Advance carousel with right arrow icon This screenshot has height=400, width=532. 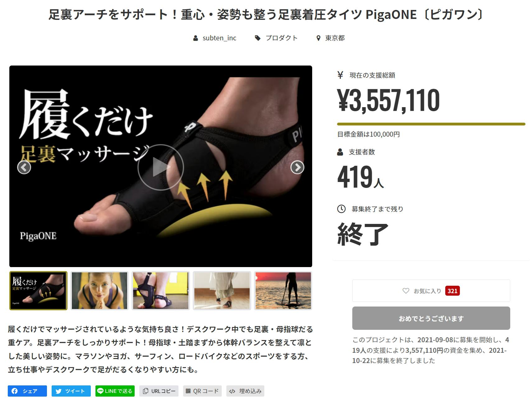(x=297, y=167)
